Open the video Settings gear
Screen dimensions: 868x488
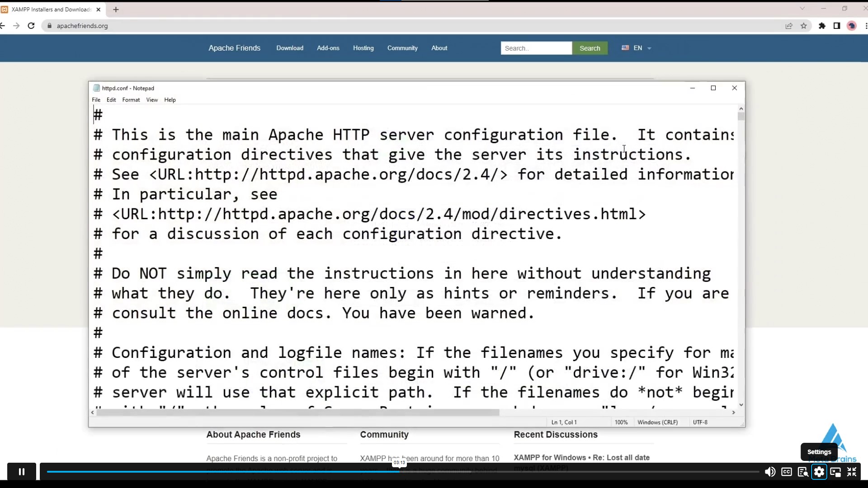tap(819, 471)
